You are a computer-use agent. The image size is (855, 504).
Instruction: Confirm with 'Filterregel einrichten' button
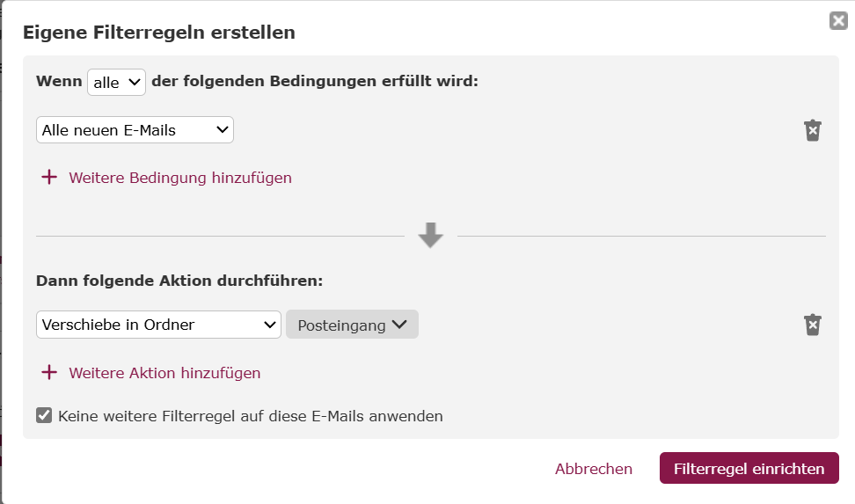(749, 469)
